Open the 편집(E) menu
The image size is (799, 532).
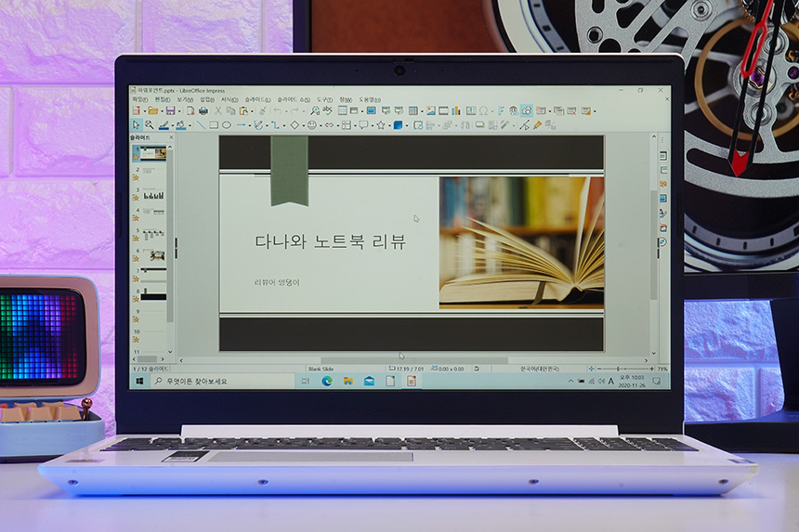point(163,99)
